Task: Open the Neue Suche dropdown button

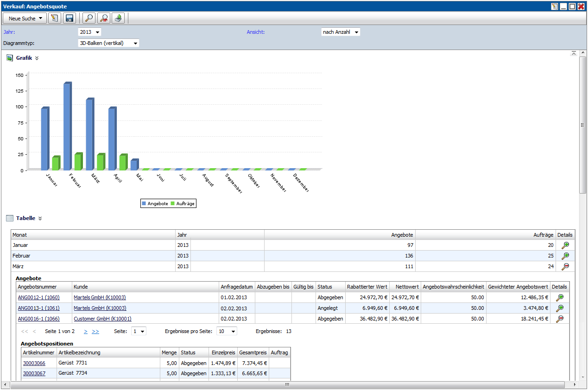Action: [25, 19]
